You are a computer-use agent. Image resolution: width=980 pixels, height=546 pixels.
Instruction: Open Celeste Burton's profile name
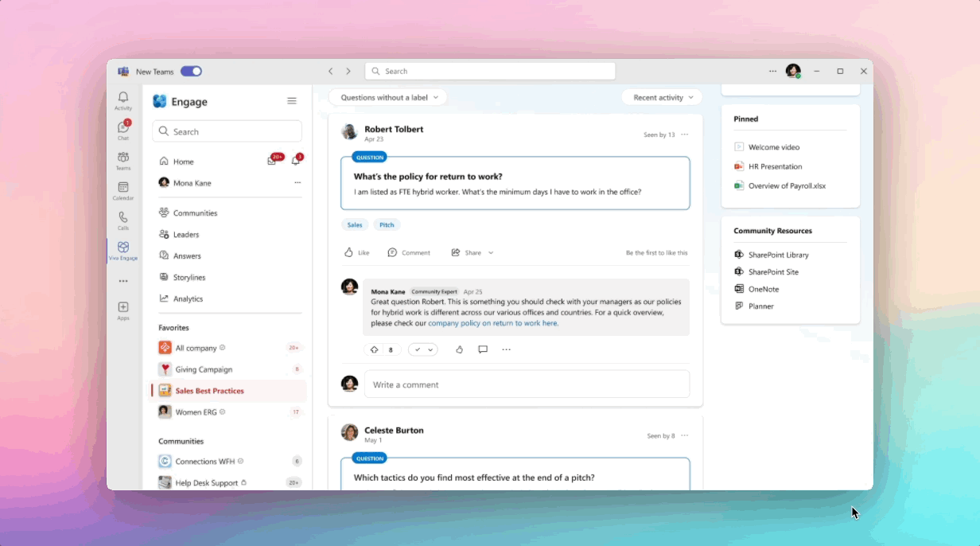click(x=394, y=431)
